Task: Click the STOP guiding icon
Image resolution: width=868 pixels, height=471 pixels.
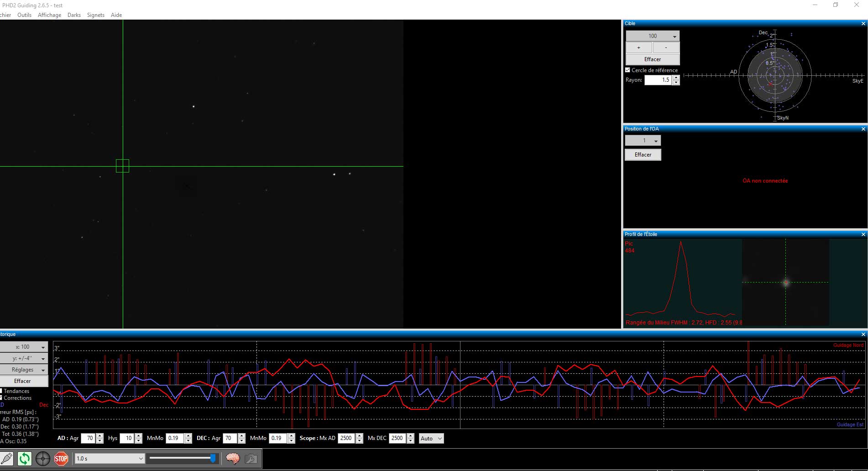Action: [x=61, y=459]
